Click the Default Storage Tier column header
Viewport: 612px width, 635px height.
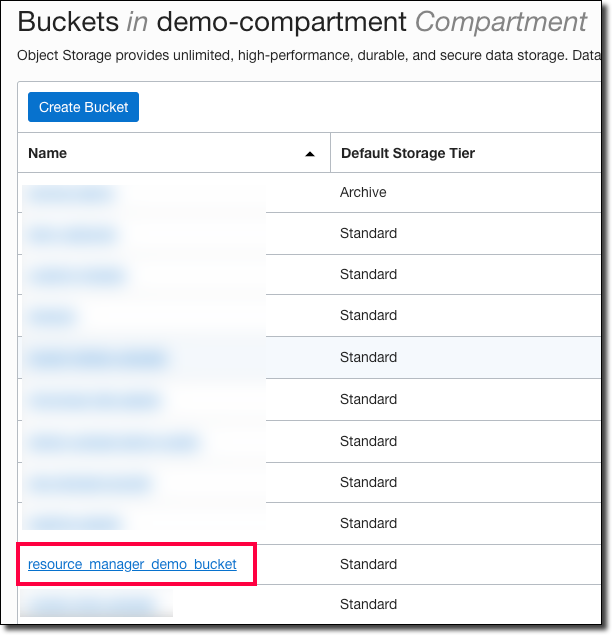pyautogui.click(x=408, y=154)
